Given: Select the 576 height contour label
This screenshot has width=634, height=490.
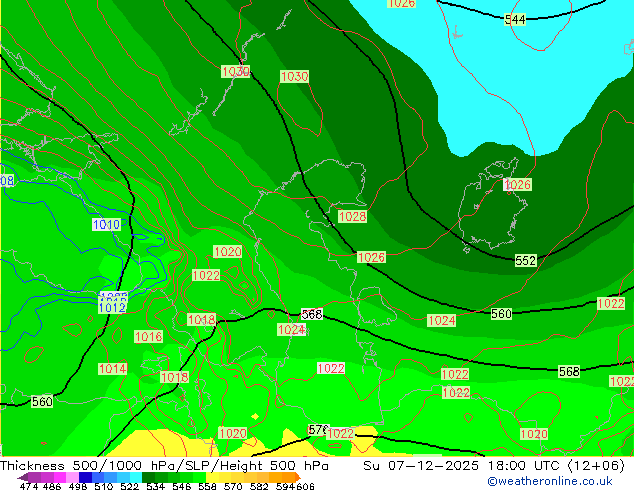Looking at the screenshot, I should click(x=318, y=429).
